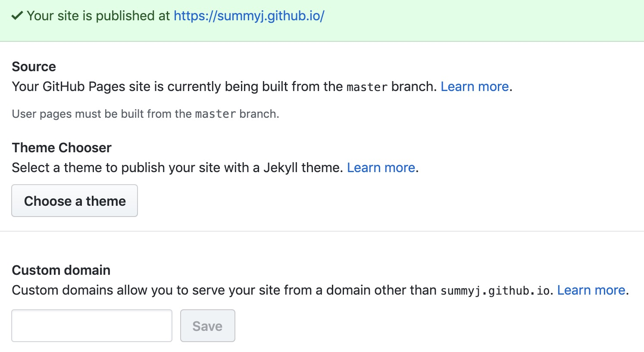This screenshot has width=644, height=352.
Task: Click the Choose a theme button
Action: (75, 201)
